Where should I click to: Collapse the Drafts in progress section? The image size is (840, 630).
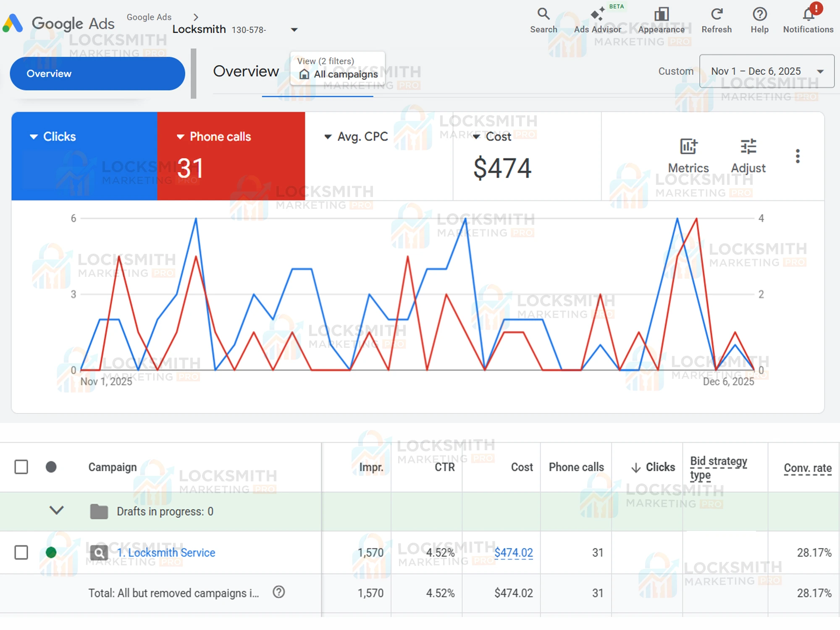(x=57, y=511)
